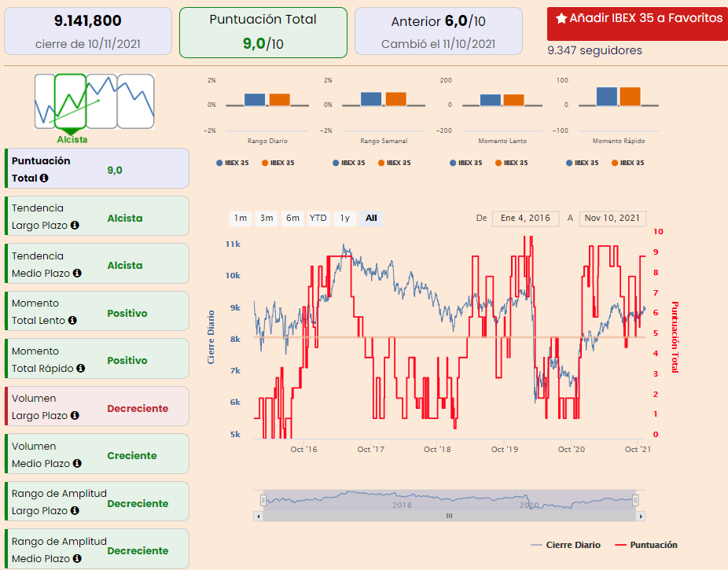The image size is (728, 570).
Task: Click the start date field Ene 4, 2016
Action: 525,219
